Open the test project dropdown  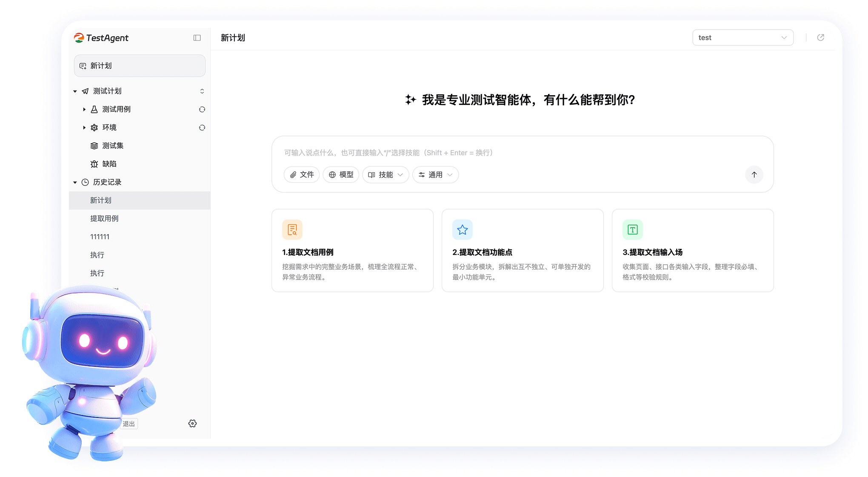[x=743, y=37]
